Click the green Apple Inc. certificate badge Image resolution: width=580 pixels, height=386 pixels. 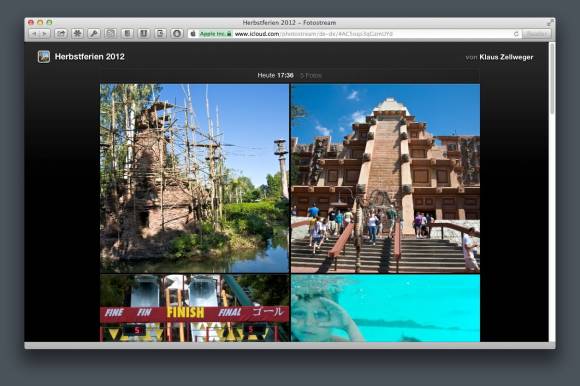tap(216, 34)
